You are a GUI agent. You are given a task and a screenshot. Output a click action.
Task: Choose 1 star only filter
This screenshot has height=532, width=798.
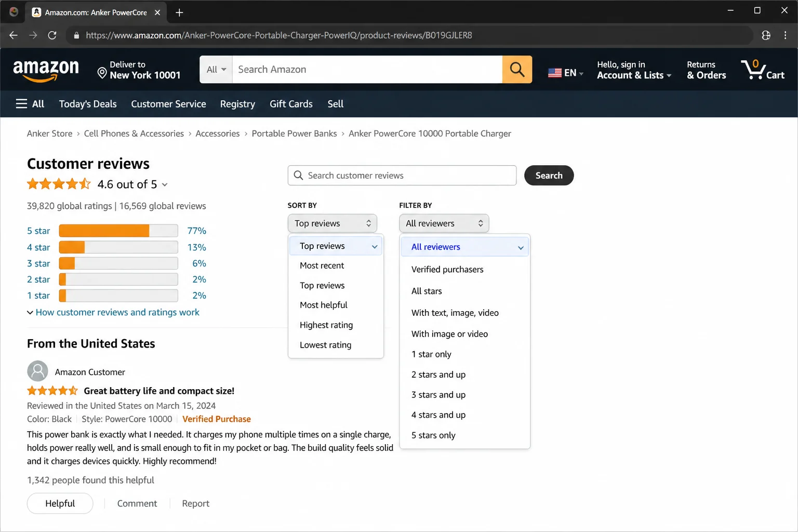coord(431,354)
